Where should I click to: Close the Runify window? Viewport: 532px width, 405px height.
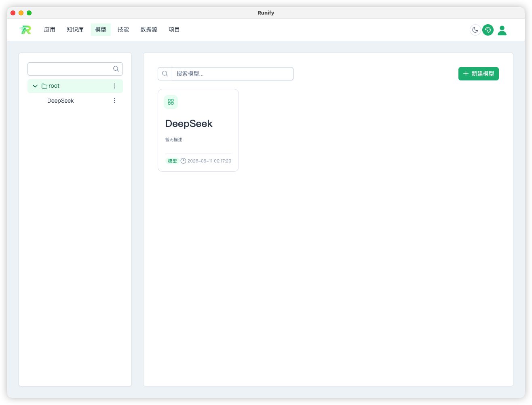coord(13,13)
